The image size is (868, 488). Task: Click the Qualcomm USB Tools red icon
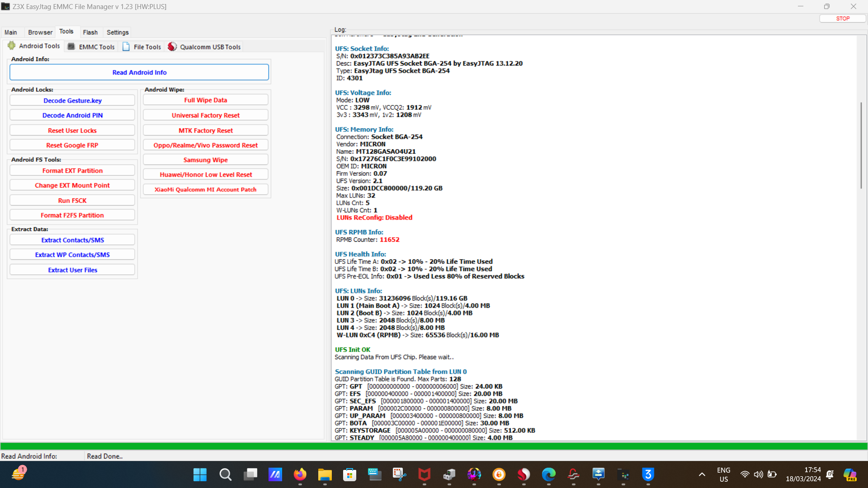(x=172, y=47)
